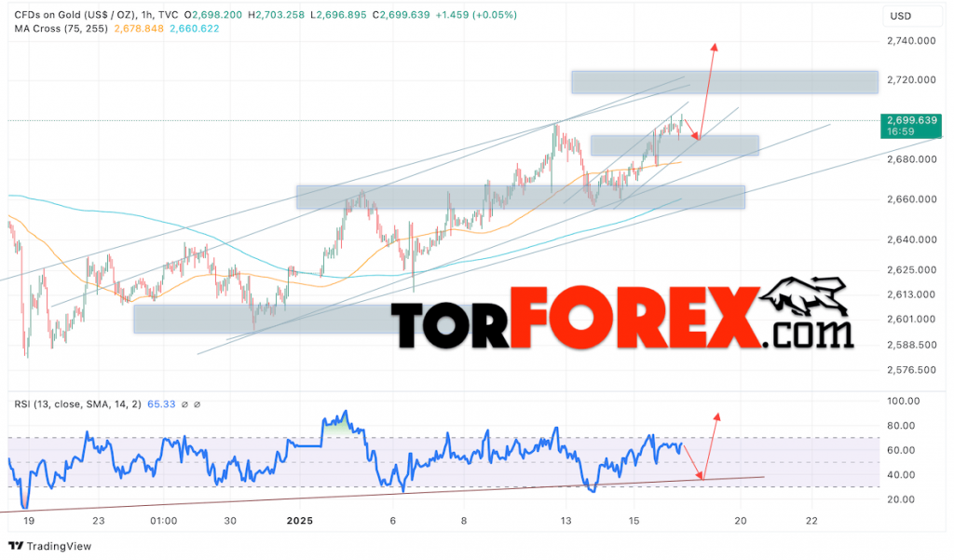
Task: Click the blue RSI value 65.33
Action: [x=160, y=403]
